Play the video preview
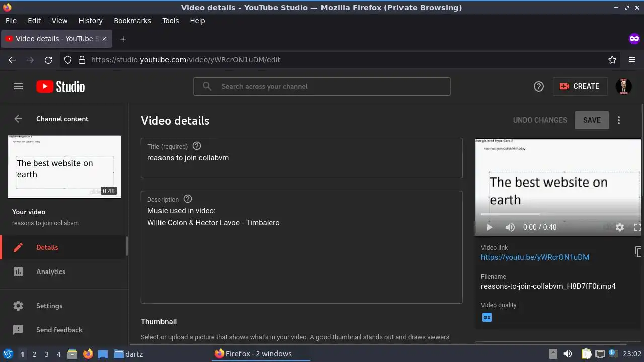644x362 pixels. coord(489,227)
